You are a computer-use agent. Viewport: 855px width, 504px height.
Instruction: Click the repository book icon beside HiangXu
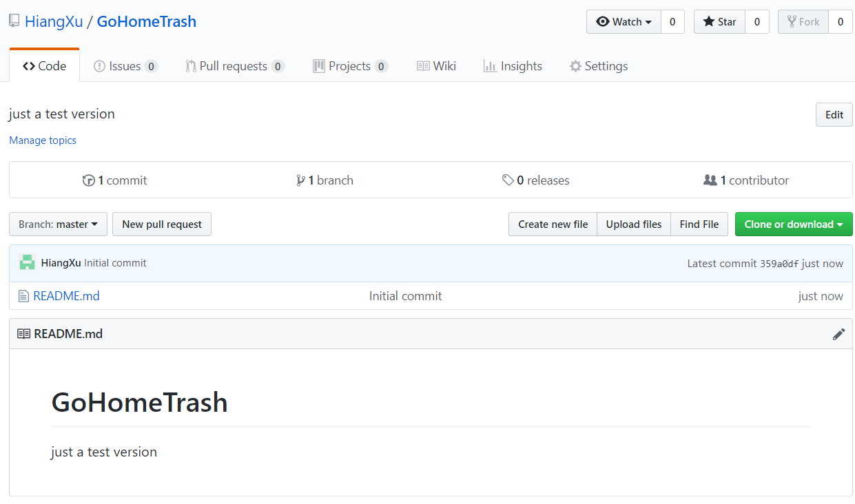tap(14, 21)
